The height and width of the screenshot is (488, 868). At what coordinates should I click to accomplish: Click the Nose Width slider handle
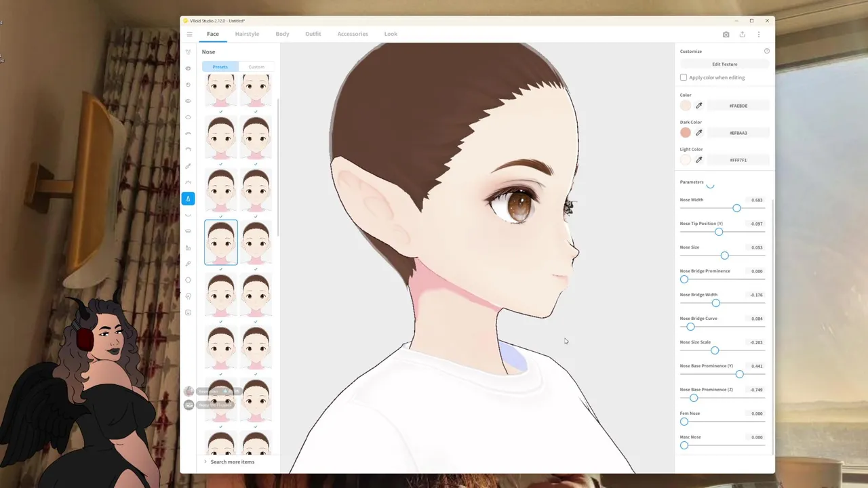click(736, 208)
